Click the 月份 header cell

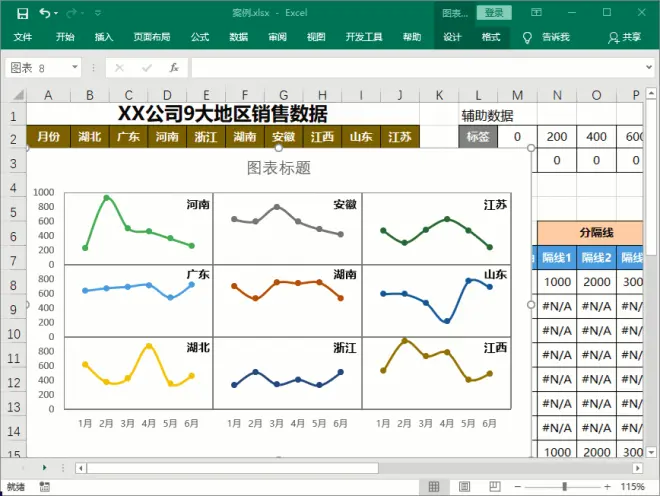tap(48, 137)
